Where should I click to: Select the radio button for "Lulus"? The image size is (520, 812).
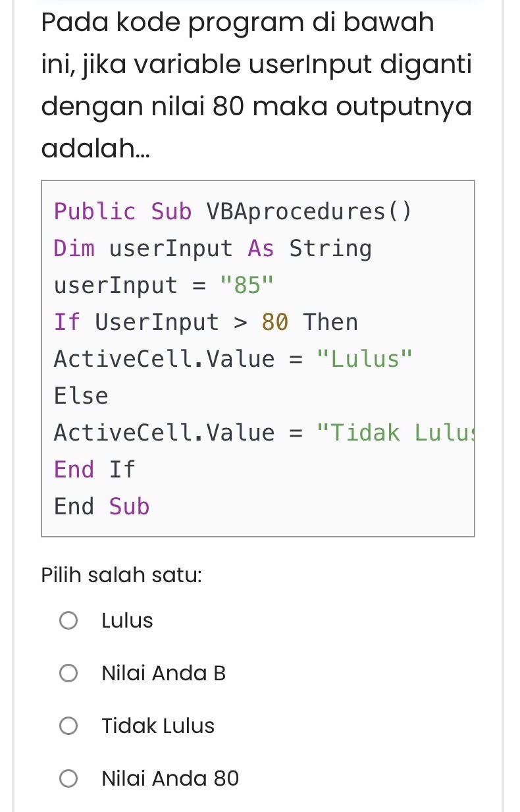68,620
